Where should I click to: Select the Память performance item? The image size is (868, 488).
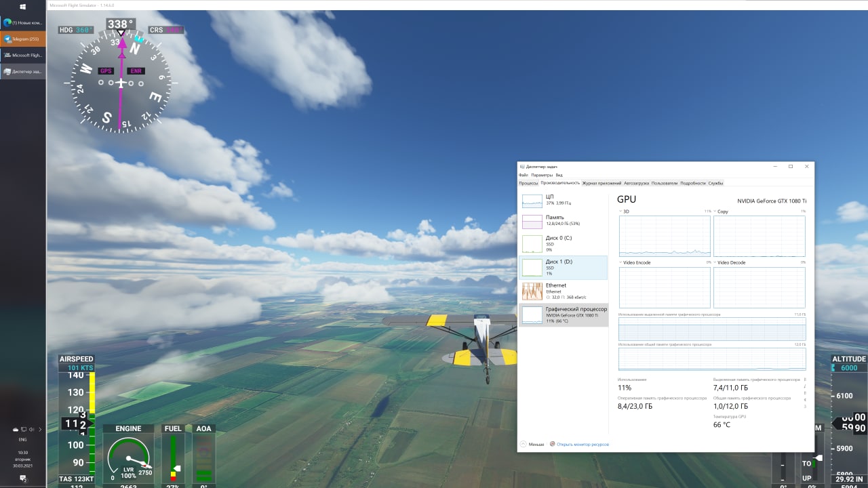(564, 220)
